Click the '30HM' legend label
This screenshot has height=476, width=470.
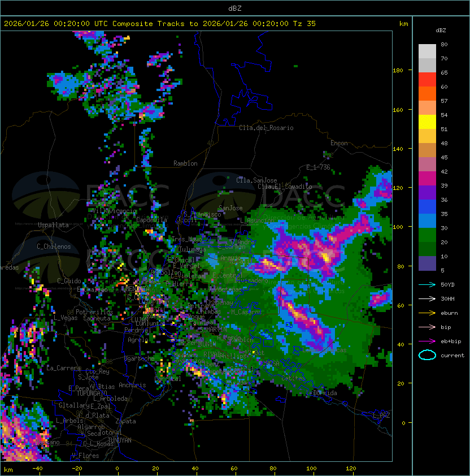(x=447, y=298)
